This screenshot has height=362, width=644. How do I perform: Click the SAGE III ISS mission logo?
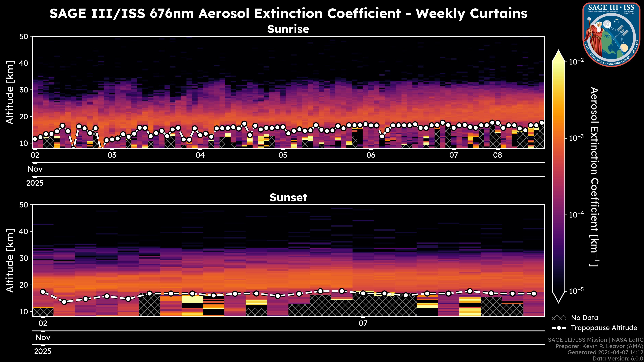pos(611,35)
